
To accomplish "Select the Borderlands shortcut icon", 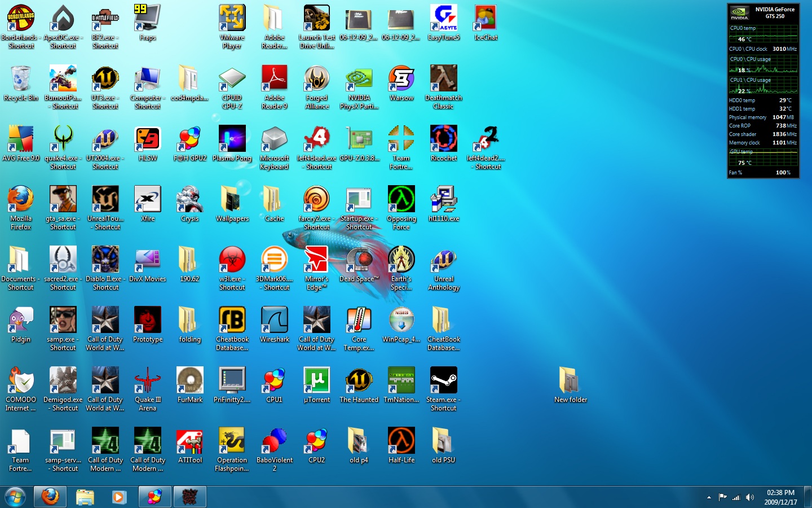I will coord(21,18).
